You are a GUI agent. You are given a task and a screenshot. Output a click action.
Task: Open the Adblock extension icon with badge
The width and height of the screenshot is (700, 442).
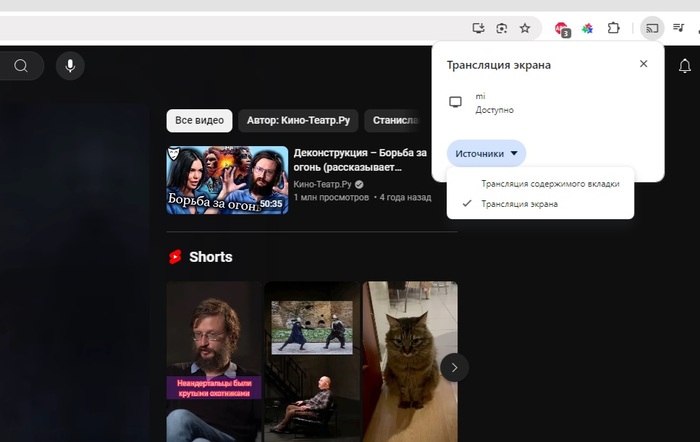click(x=562, y=28)
